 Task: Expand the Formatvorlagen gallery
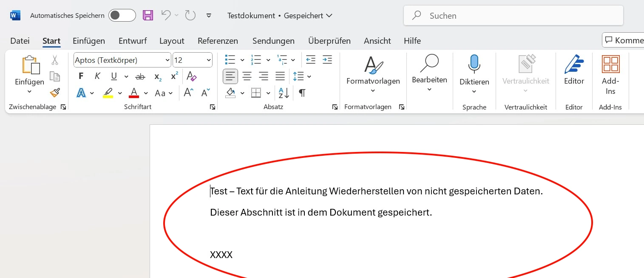click(373, 72)
